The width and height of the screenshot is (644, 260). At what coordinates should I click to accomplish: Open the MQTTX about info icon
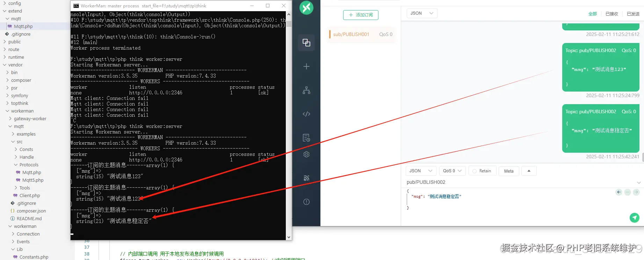[306, 202]
